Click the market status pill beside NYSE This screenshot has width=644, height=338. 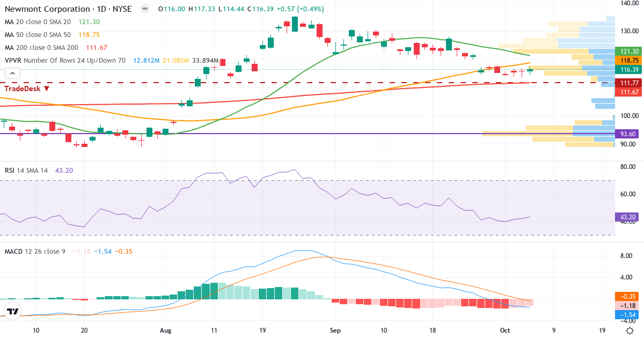144,10
